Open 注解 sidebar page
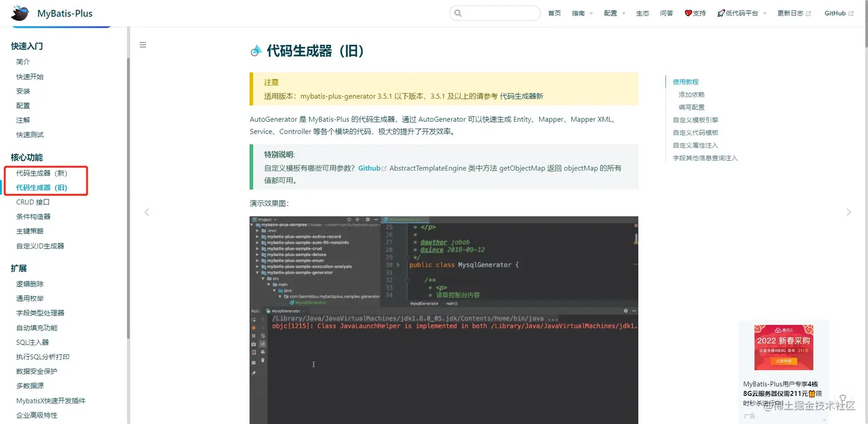This screenshot has width=868, height=424. tap(23, 120)
